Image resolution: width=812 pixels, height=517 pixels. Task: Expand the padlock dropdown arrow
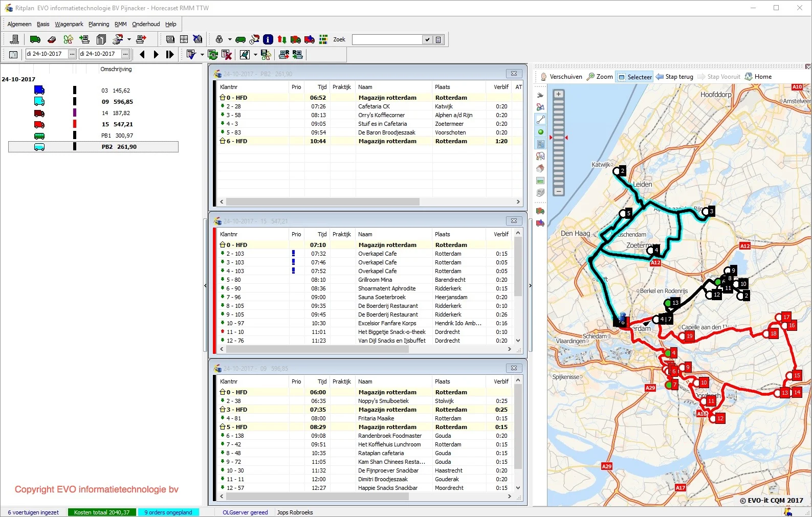pyautogui.click(x=230, y=39)
